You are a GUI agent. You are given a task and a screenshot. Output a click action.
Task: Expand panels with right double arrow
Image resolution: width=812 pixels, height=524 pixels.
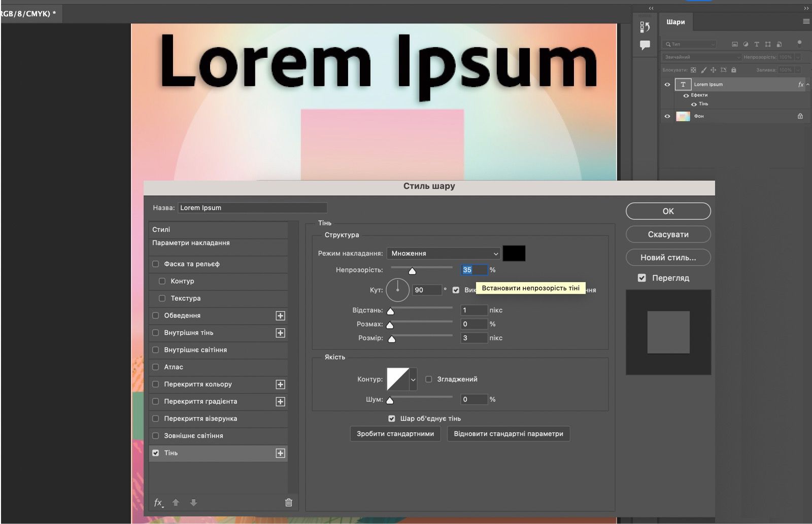click(x=806, y=8)
